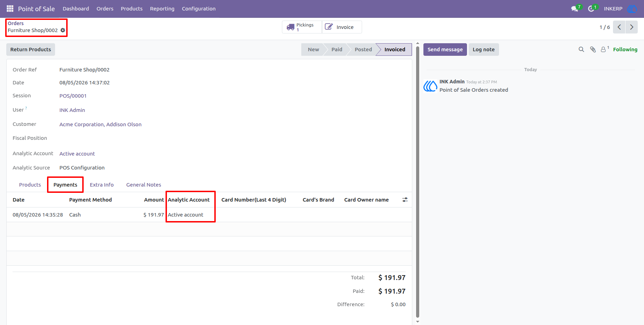This screenshot has width=644, height=325.
Task: Click the form's vertical scrollbar
Action: (417, 181)
